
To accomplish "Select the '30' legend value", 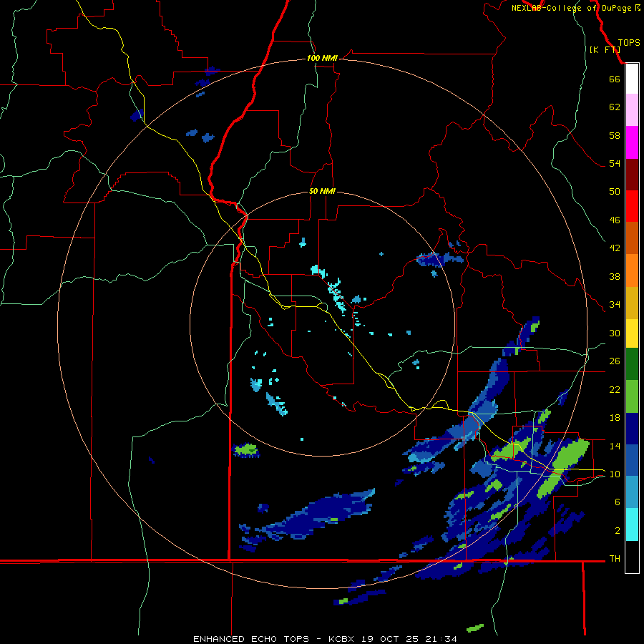I will pos(615,333).
